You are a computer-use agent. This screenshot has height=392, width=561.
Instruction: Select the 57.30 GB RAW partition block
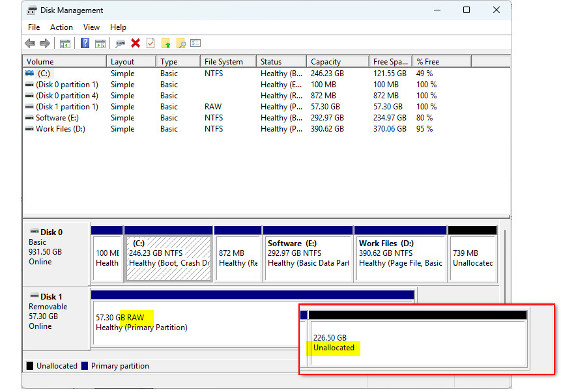point(195,318)
